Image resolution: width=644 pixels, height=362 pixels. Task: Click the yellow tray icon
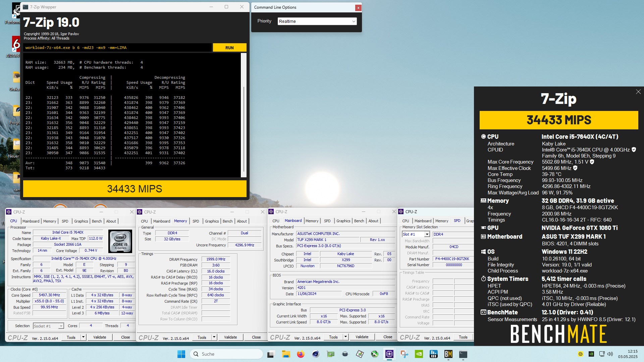click(581, 354)
